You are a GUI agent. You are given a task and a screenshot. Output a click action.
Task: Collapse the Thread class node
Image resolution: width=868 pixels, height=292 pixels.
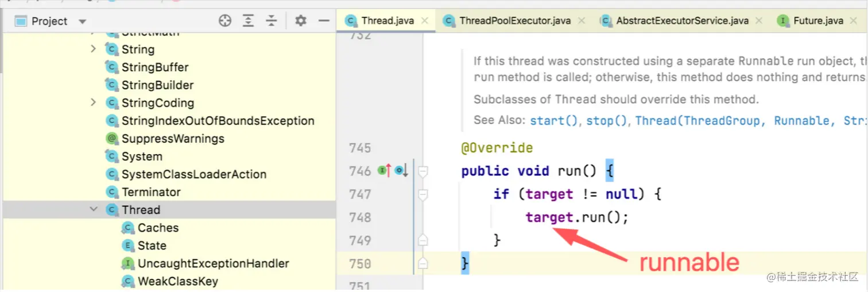[x=94, y=210]
